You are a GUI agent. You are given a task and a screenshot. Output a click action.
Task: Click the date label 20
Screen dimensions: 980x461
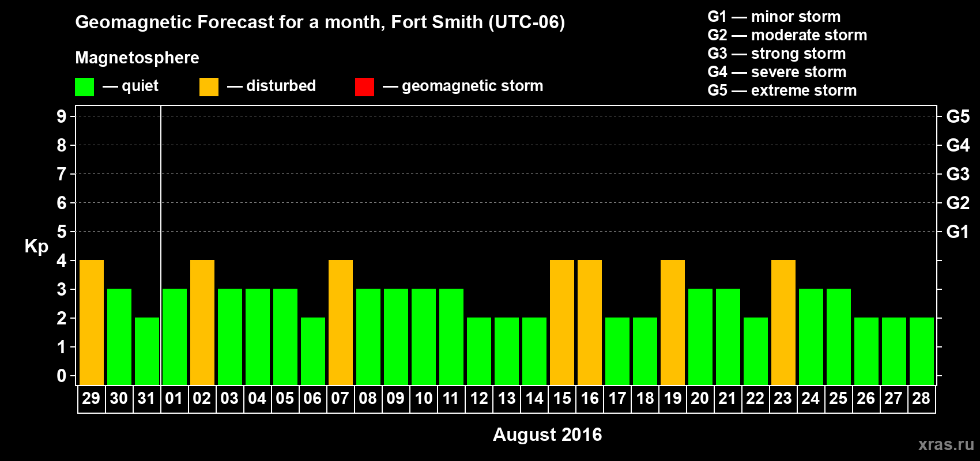700,398
